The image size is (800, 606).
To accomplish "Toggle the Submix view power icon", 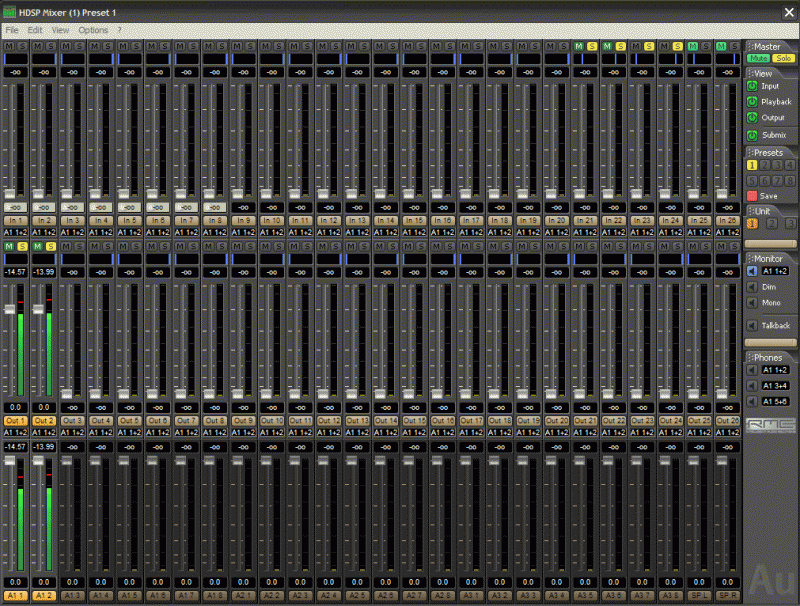I will click(752, 135).
